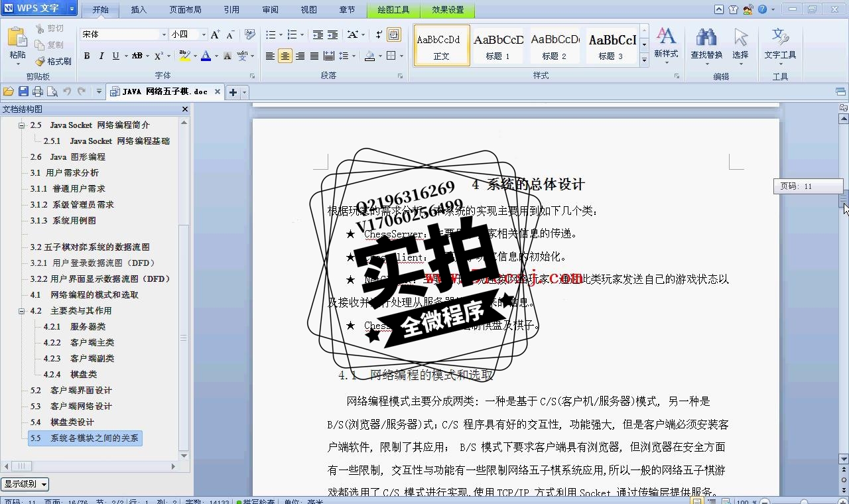Insert a numbered list
Image resolution: width=849 pixels, height=504 pixels.
[292, 34]
